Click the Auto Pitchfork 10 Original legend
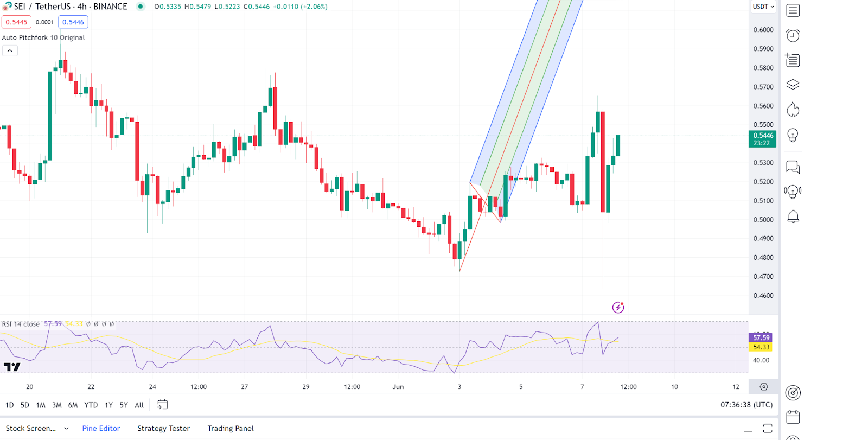This screenshot has width=868, height=440. (43, 37)
